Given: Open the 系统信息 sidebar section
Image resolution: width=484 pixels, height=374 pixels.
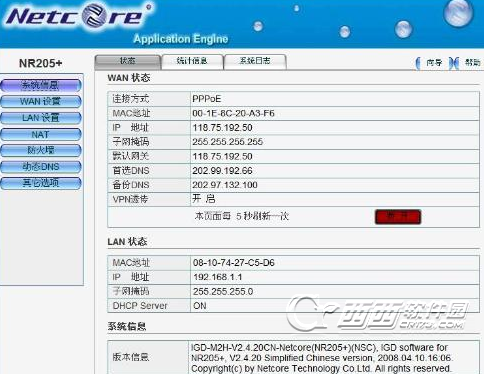Looking at the screenshot, I should pyautogui.click(x=41, y=86).
